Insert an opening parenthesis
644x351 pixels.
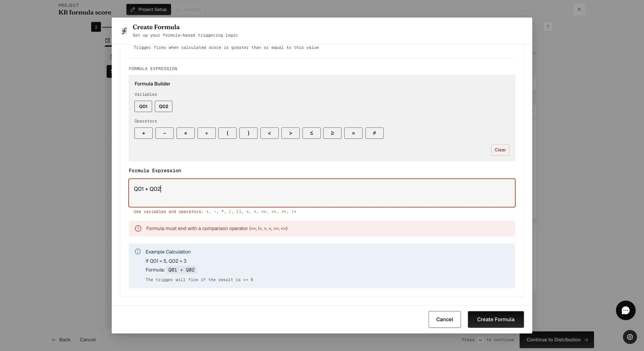click(x=227, y=133)
